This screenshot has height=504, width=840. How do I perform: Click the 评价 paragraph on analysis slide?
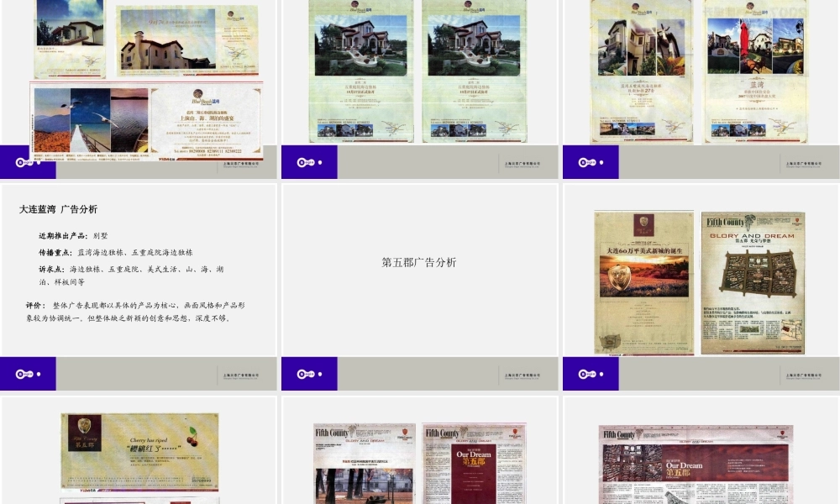pos(134,312)
